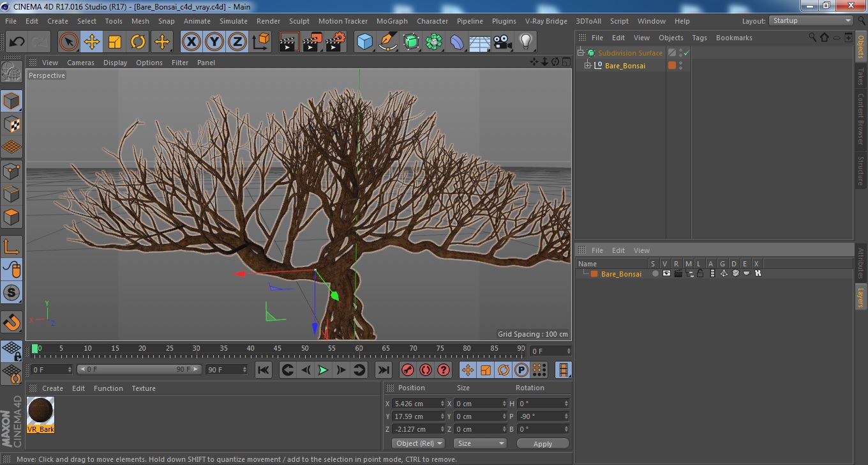
Task: Click Enable Axis L-shaped icon
Action: (11, 247)
